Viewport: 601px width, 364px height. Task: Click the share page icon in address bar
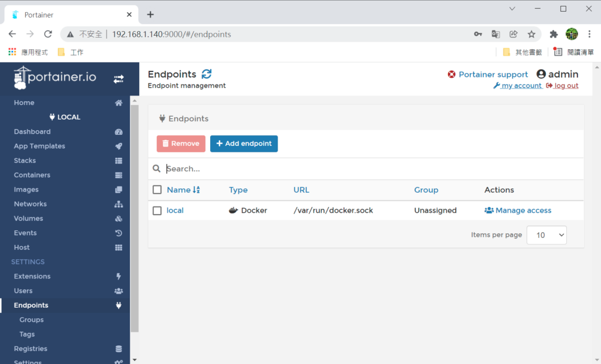[x=514, y=34]
